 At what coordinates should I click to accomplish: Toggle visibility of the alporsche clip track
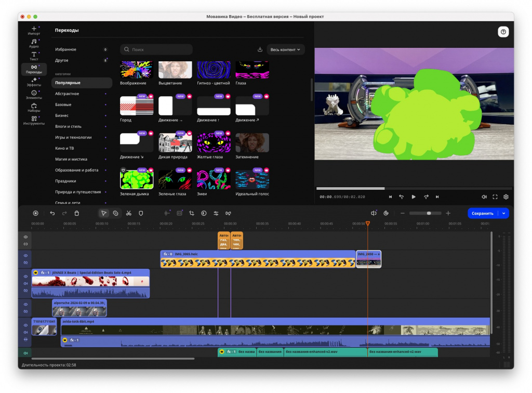pos(25,304)
